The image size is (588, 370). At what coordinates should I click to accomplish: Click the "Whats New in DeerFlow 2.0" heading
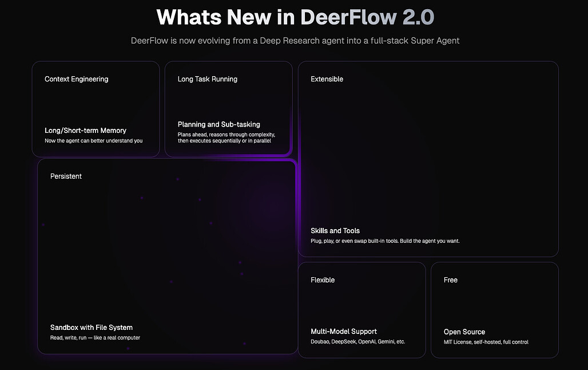coord(295,17)
